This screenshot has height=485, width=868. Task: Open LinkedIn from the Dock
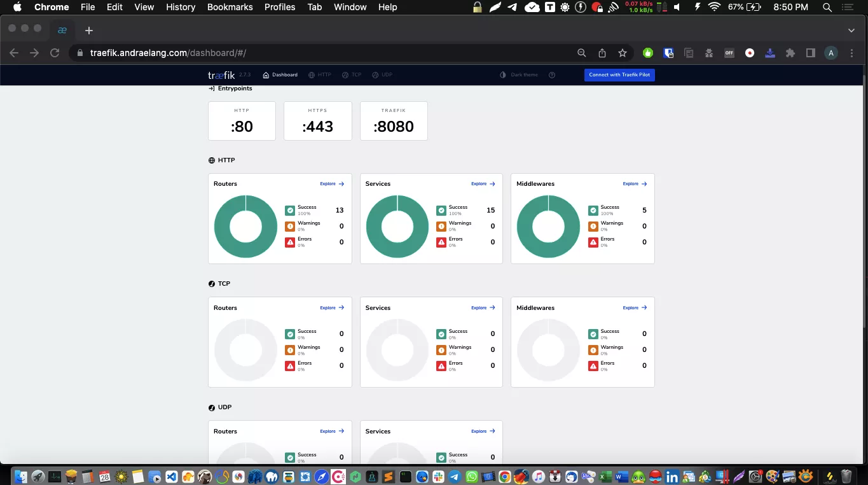tap(672, 476)
